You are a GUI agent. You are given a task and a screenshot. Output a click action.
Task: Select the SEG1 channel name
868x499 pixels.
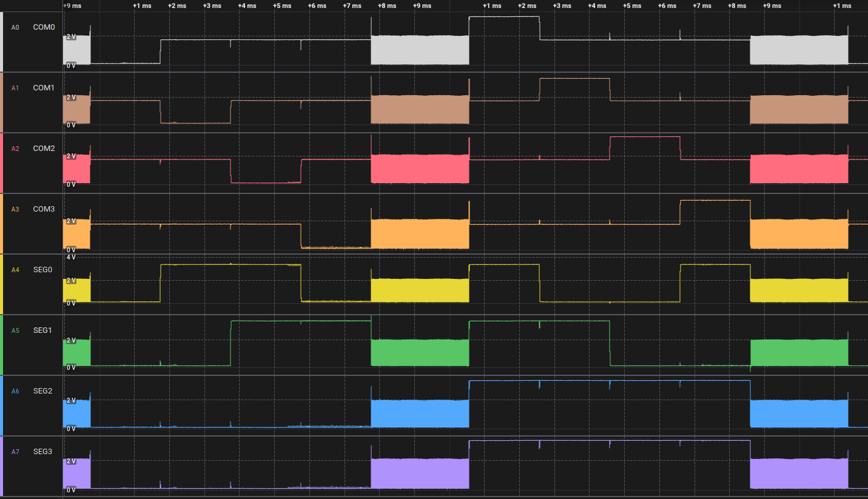point(42,330)
